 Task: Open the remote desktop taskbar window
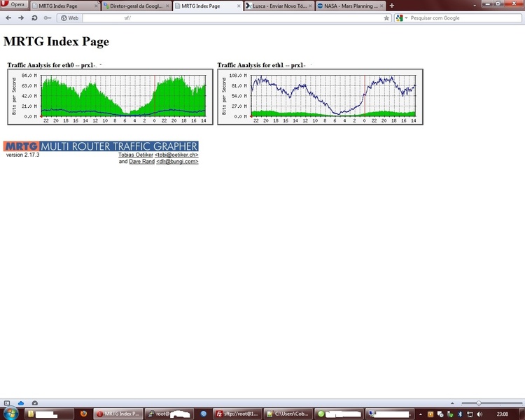tap(390, 414)
